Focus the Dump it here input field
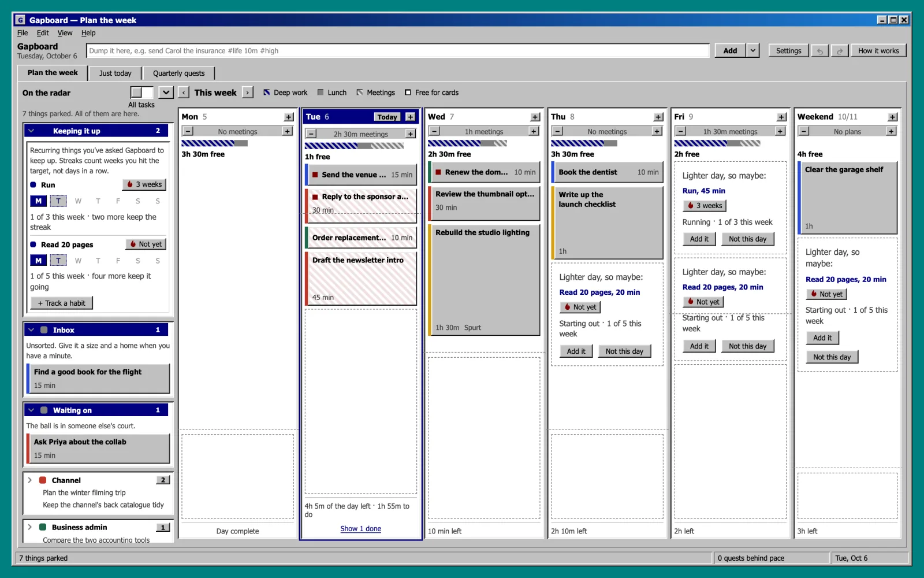Image resolution: width=924 pixels, height=578 pixels. pyautogui.click(x=398, y=51)
